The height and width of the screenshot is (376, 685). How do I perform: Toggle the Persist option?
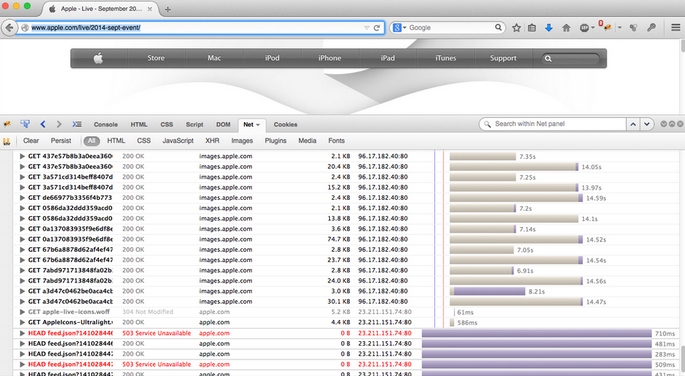point(61,141)
